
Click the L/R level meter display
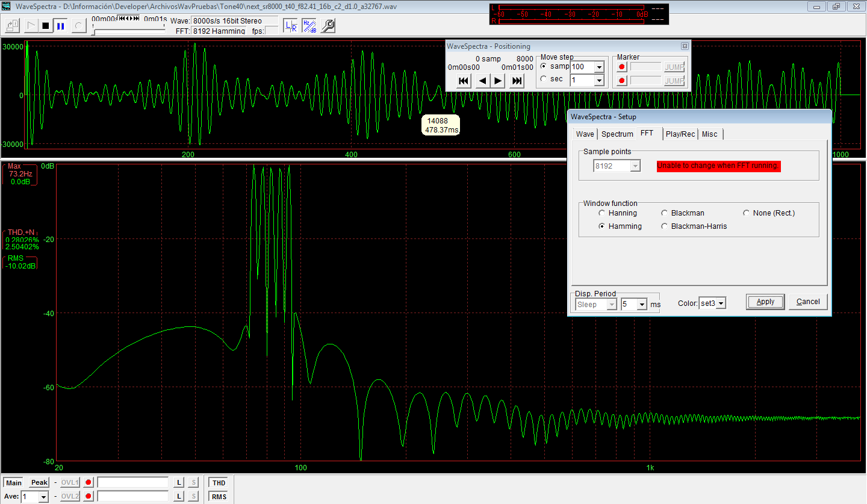point(579,14)
